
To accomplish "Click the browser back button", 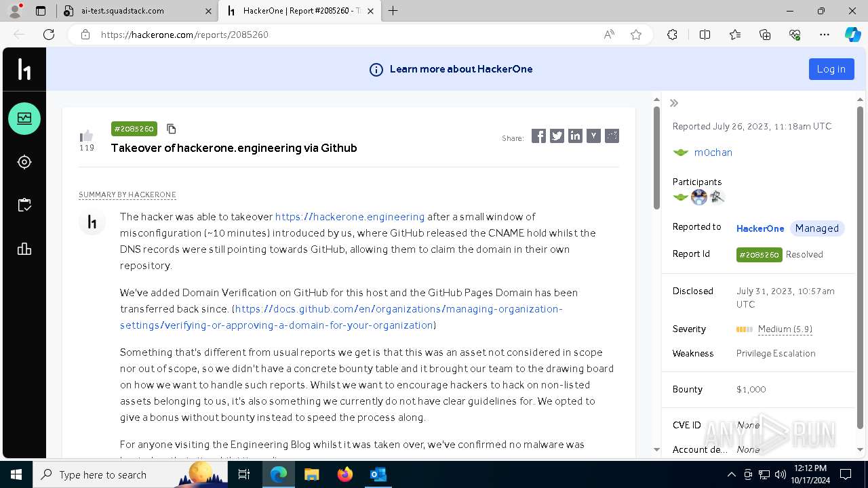I will 19,35.
